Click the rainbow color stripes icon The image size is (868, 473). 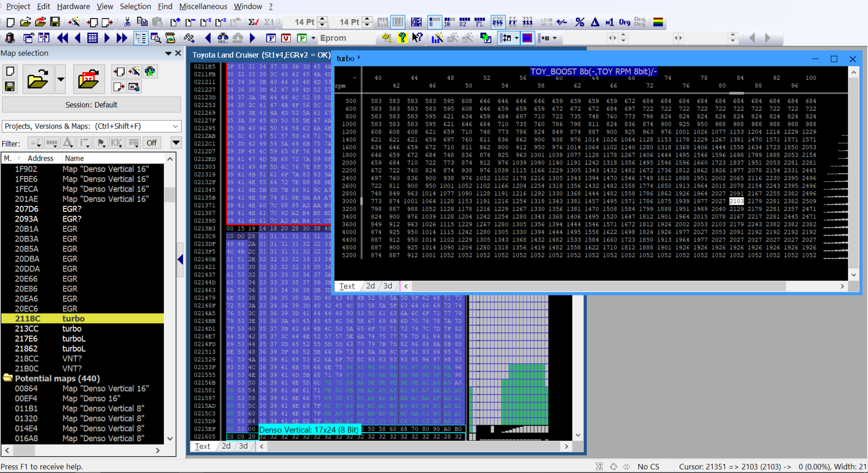click(658, 22)
